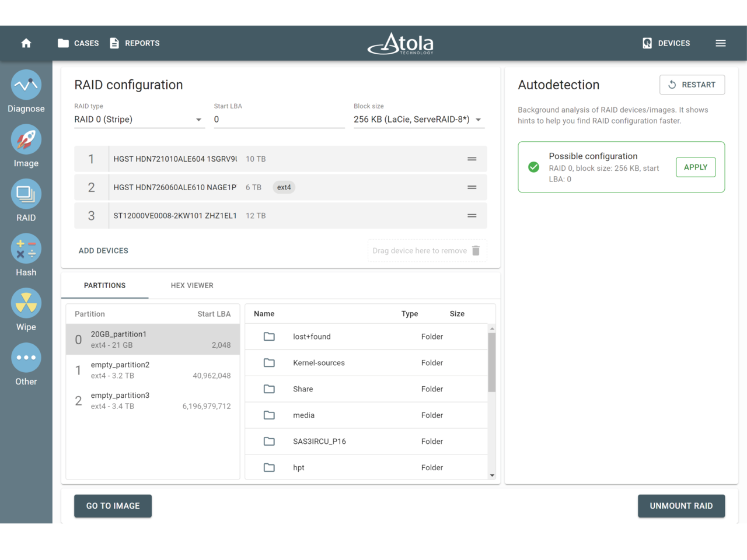This screenshot has width=747, height=560.
Task: Switch to the Hex Viewer tab
Action: click(192, 285)
